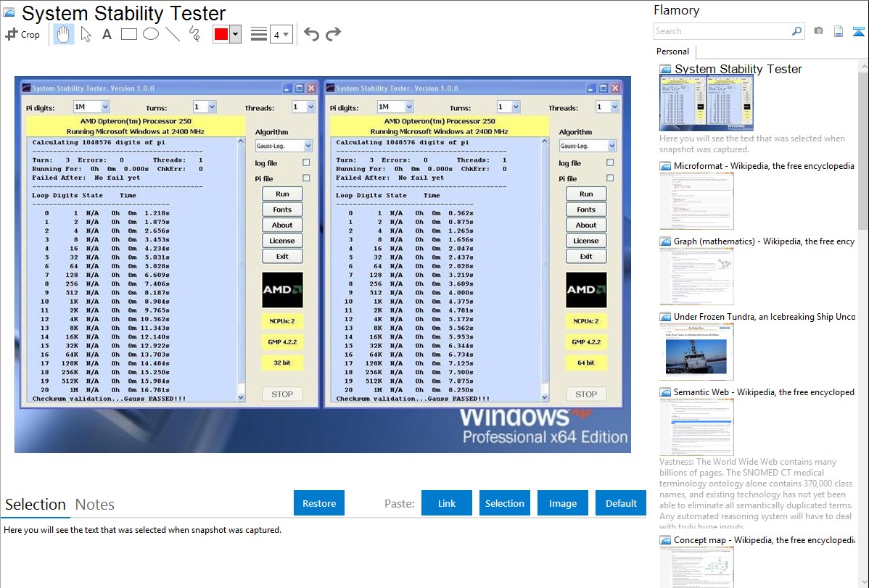Open the Under Frozen Tundra ship thumbnail
The height and width of the screenshot is (588, 869).
pyautogui.click(x=696, y=352)
